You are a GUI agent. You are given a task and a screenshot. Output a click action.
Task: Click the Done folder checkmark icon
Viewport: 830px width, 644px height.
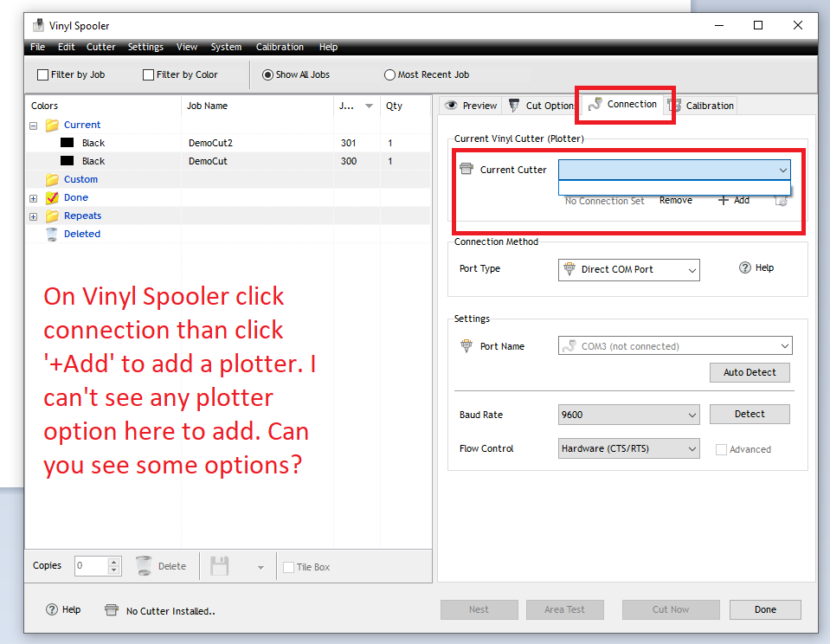[x=52, y=197]
